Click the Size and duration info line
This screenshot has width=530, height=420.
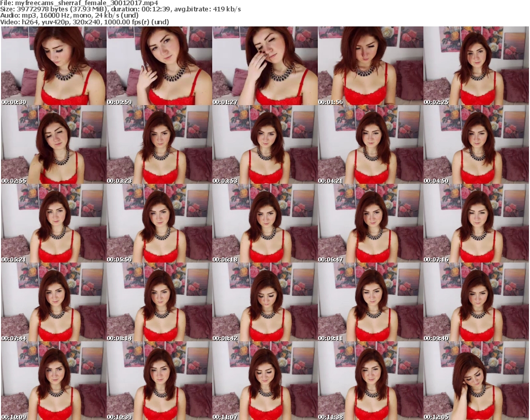tap(120, 9)
